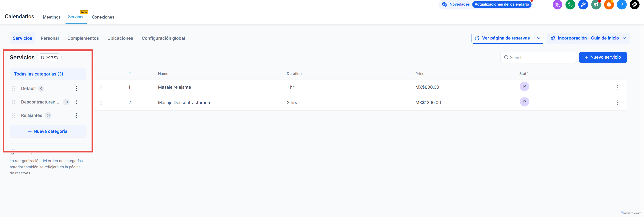The image size is (644, 217).
Task: Expand Incorporación - Guía de inicio dropdown
Action: point(624,38)
